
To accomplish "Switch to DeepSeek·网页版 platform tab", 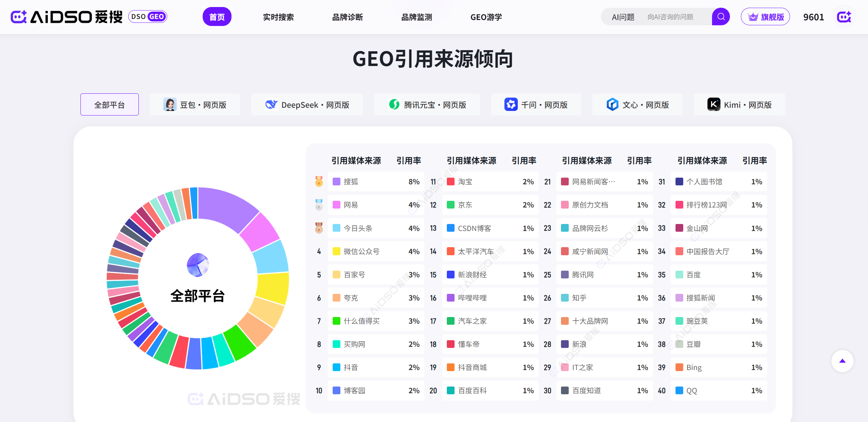I will (307, 105).
